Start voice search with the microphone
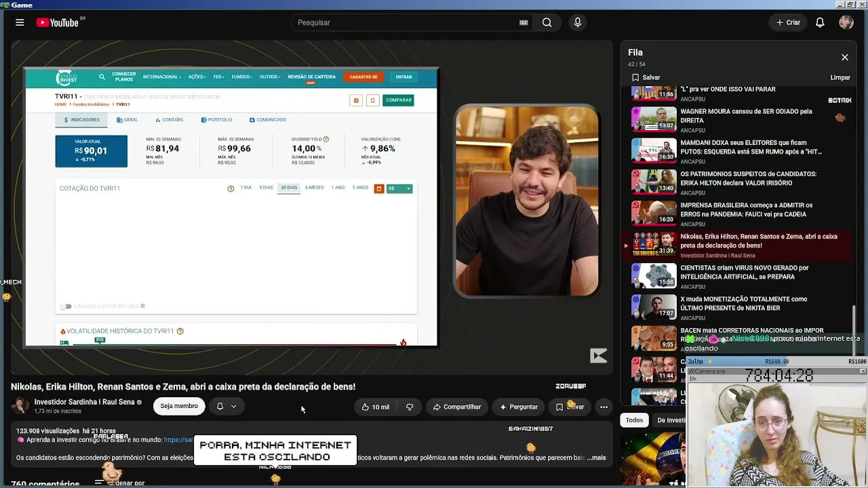 pos(578,22)
